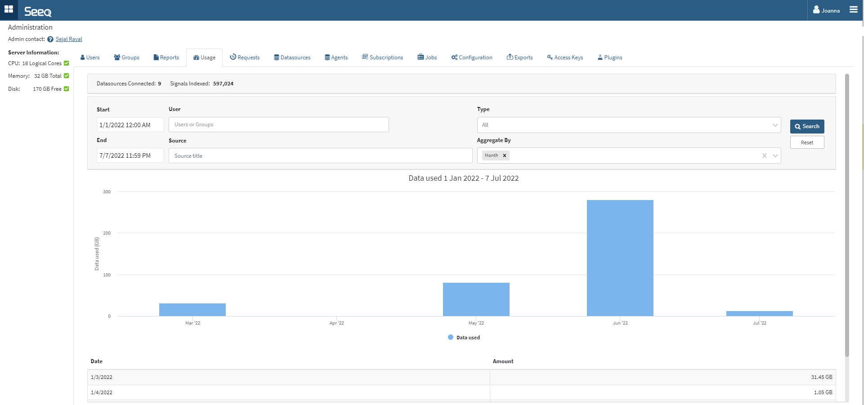Viewport: 868px width, 405px height.
Task: Focus the Users or Groups field
Action: [x=278, y=125]
